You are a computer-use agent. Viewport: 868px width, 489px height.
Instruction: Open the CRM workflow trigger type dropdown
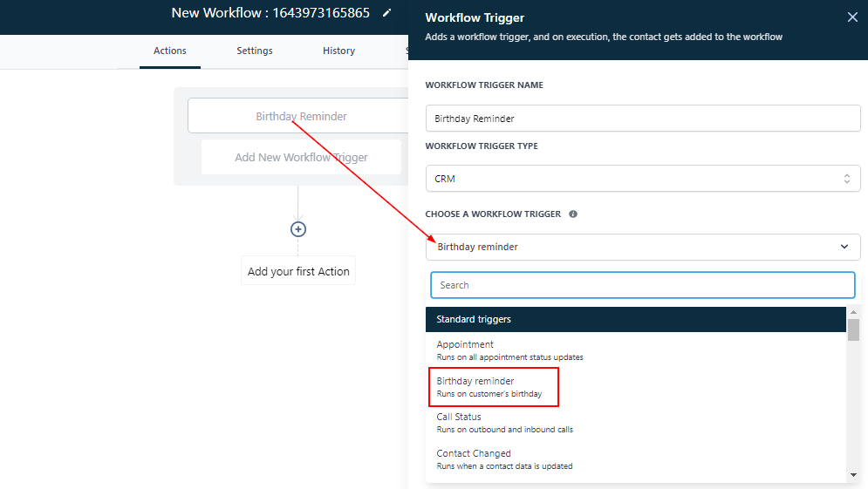(x=642, y=179)
